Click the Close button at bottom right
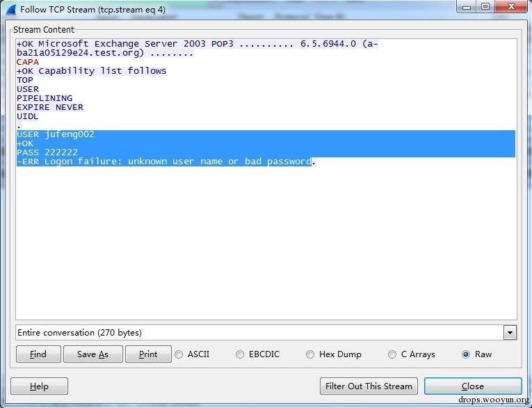The width and height of the screenshot is (532, 408). click(472, 386)
